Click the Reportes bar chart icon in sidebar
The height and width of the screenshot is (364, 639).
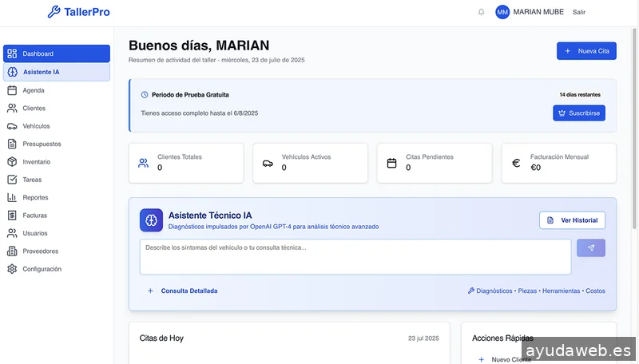point(12,197)
